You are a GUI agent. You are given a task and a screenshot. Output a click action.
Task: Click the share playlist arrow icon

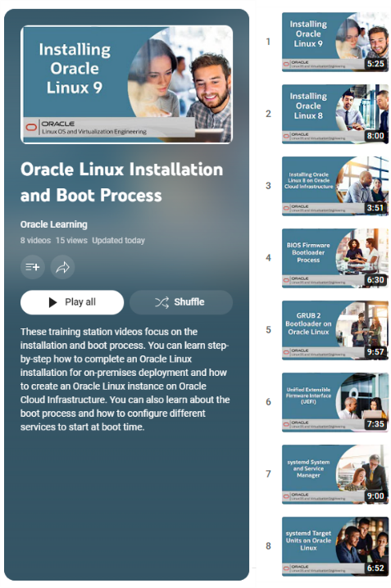62,267
